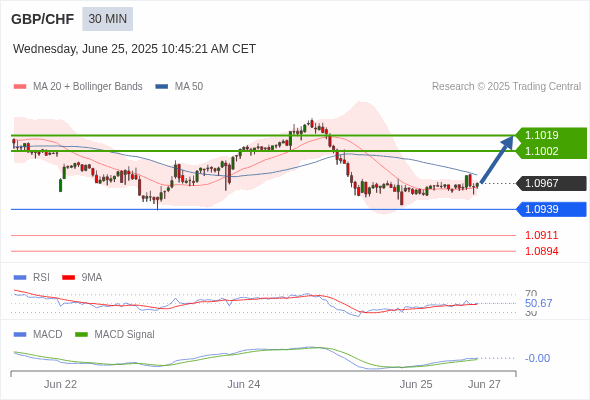The image size is (590, 400).
Task: Click the 1.1019 resistance price label
Action: coord(541,135)
